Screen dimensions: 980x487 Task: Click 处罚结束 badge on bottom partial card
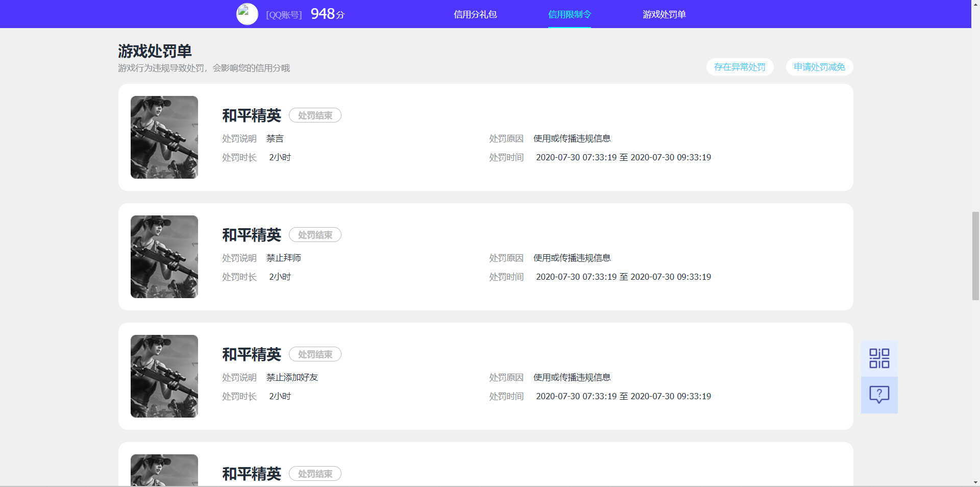pyautogui.click(x=315, y=474)
